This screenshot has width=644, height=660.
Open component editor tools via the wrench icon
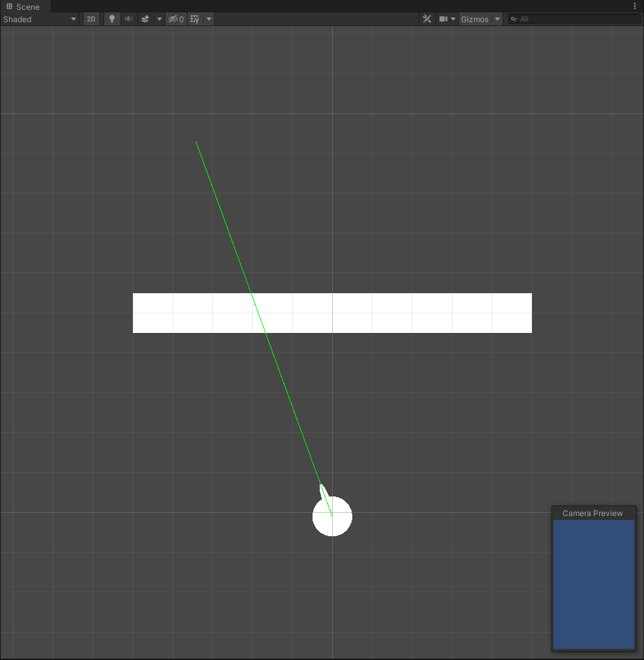tap(427, 19)
